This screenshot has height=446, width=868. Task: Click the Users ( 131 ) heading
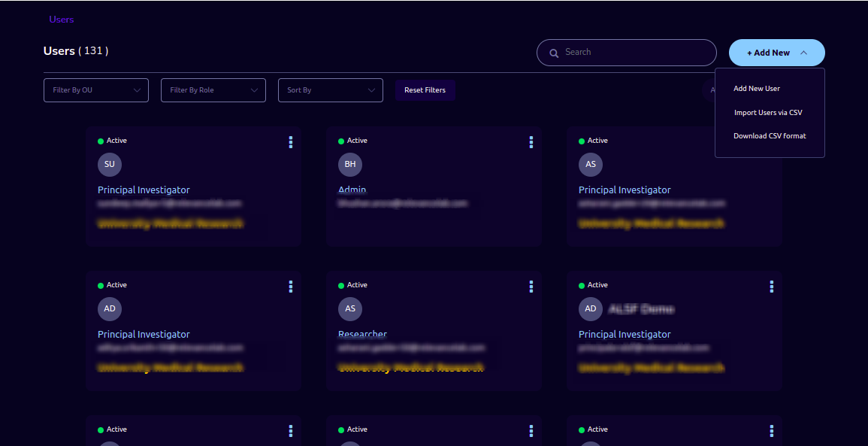pyautogui.click(x=76, y=51)
